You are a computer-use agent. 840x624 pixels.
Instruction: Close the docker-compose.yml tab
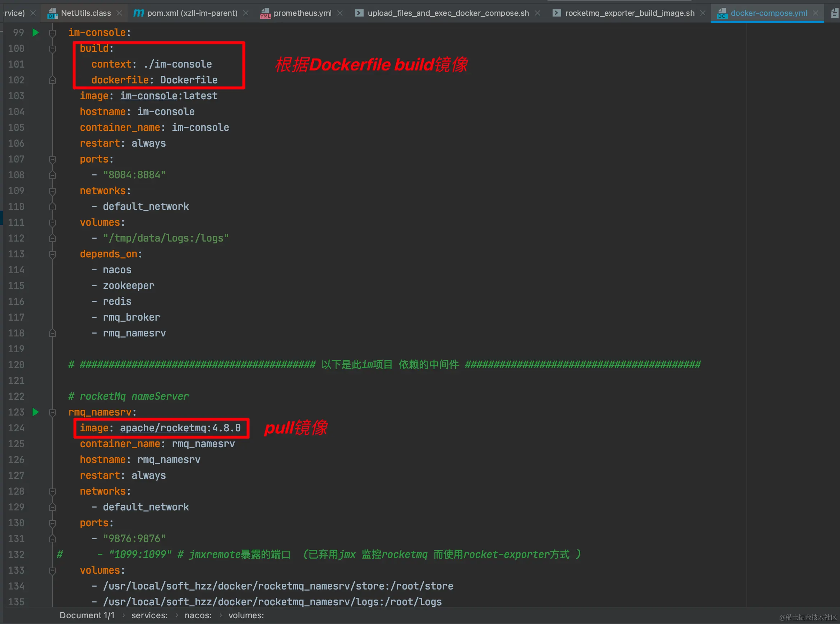[816, 13]
